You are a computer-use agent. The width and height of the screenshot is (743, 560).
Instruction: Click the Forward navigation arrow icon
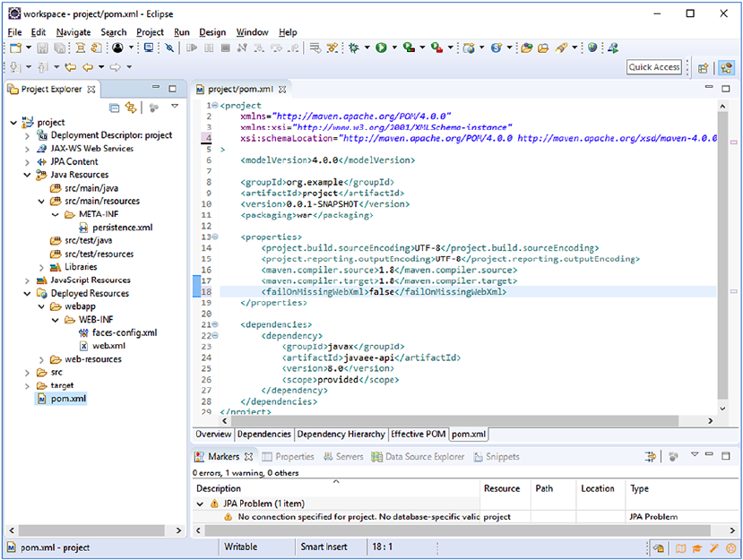coord(115,67)
